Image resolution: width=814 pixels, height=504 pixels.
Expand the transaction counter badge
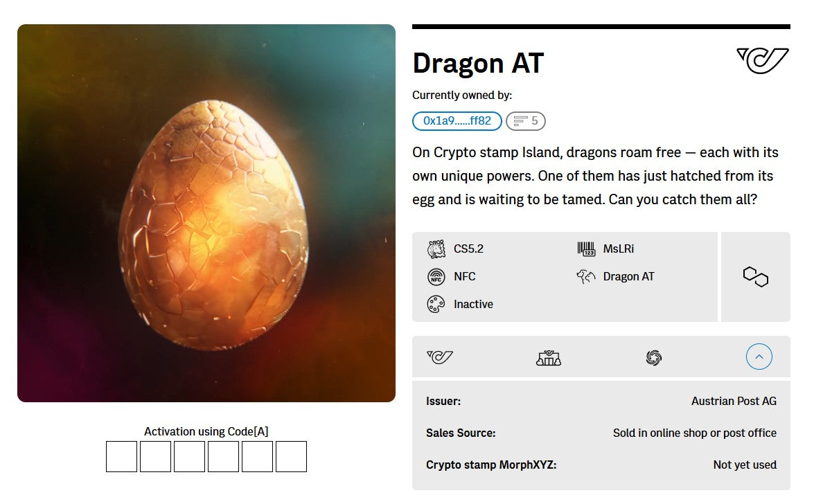(x=526, y=120)
